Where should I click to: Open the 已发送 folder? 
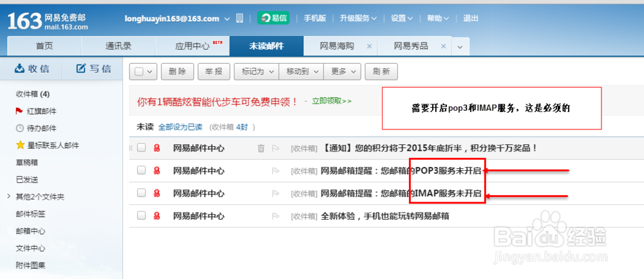tap(26, 180)
